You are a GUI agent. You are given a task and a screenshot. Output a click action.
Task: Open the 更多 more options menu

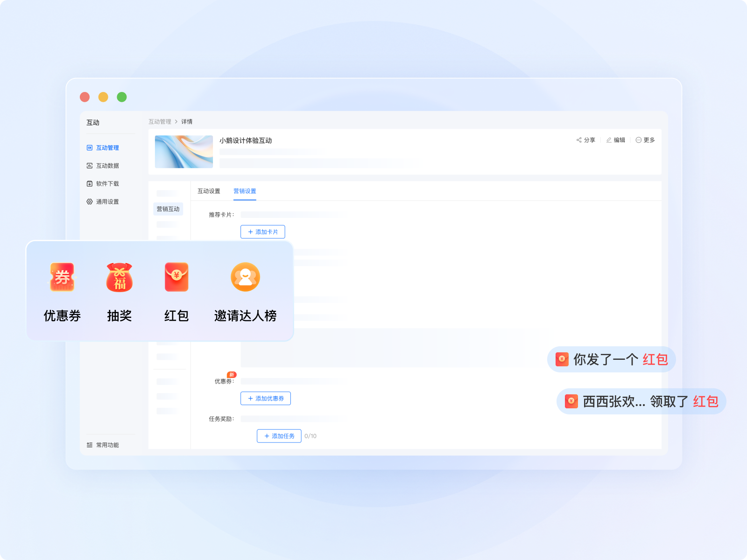646,140
